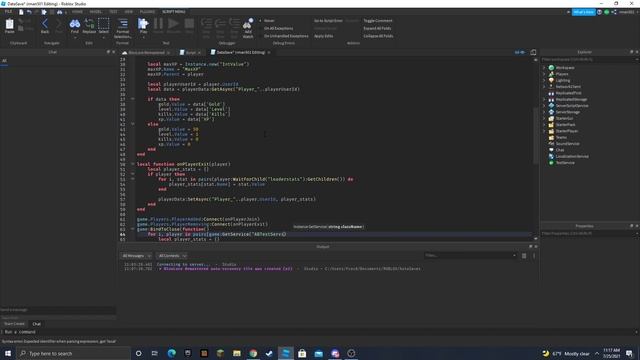Open the Script editor tab
The height and width of the screenshot is (360, 640).
point(190,53)
